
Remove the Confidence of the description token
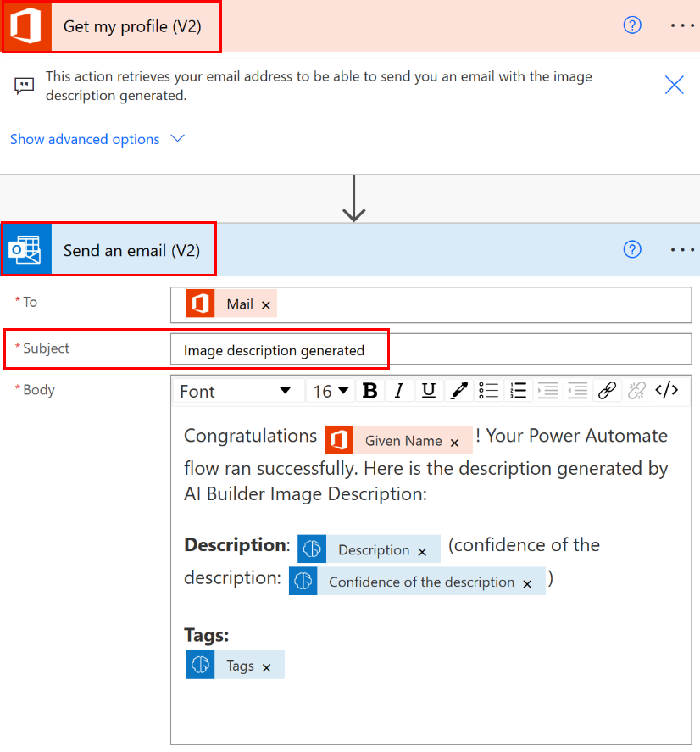(527, 582)
